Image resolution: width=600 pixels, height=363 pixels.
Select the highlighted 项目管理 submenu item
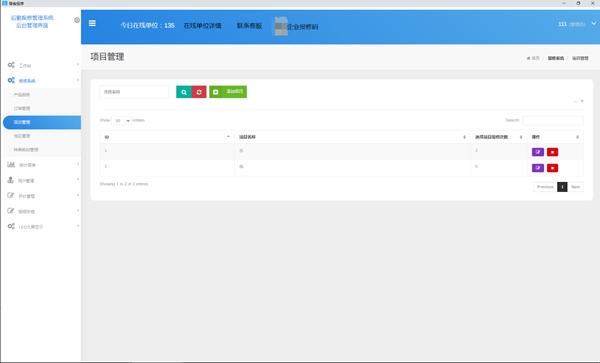coord(42,122)
